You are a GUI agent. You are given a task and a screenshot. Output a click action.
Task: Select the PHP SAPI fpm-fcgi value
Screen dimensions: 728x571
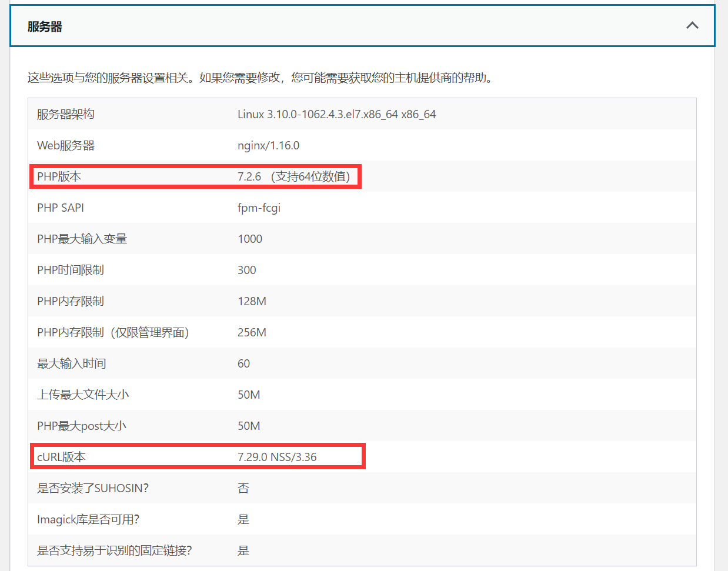coord(259,208)
